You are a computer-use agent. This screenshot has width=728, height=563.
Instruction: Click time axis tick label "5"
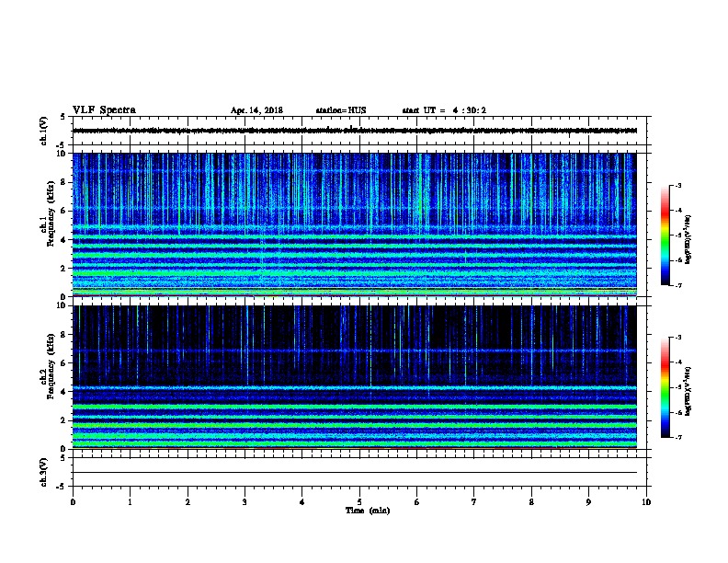359,502
